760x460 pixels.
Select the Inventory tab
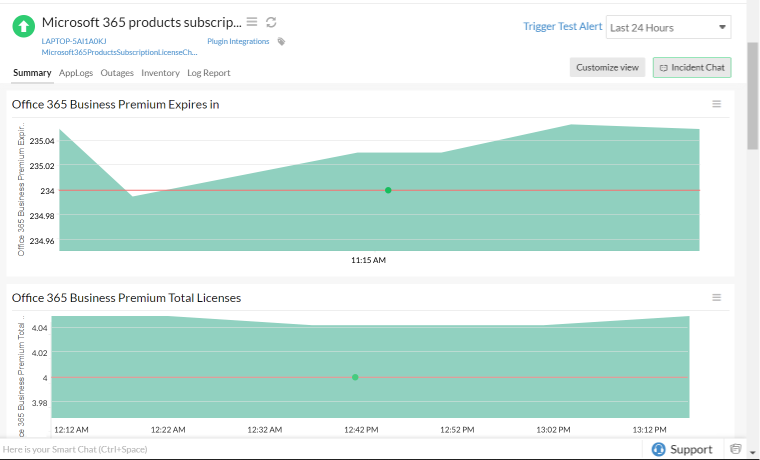coord(160,73)
